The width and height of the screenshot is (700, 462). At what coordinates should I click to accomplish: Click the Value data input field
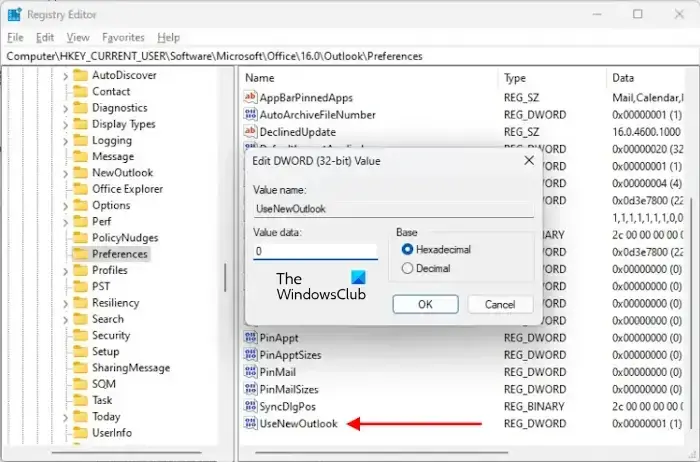tap(314, 252)
